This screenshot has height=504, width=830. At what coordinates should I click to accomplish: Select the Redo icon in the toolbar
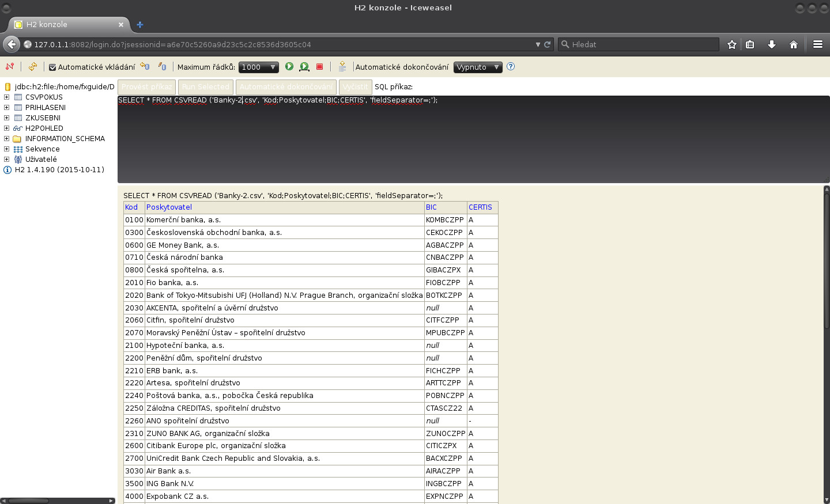[x=161, y=66]
